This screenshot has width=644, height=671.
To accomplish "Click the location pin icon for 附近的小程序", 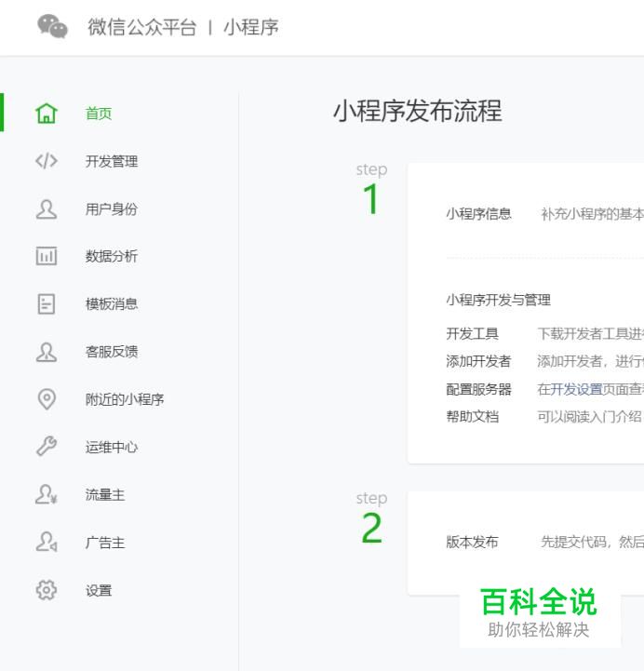I will click(47, 399).
